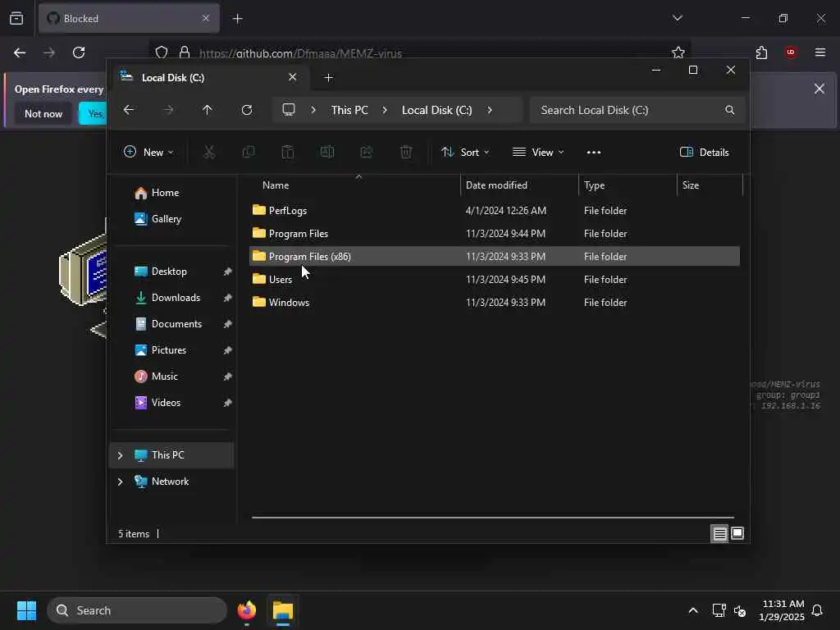
Task: Refresh the Local Disk (C:) folder view
Action: (247, 110)
